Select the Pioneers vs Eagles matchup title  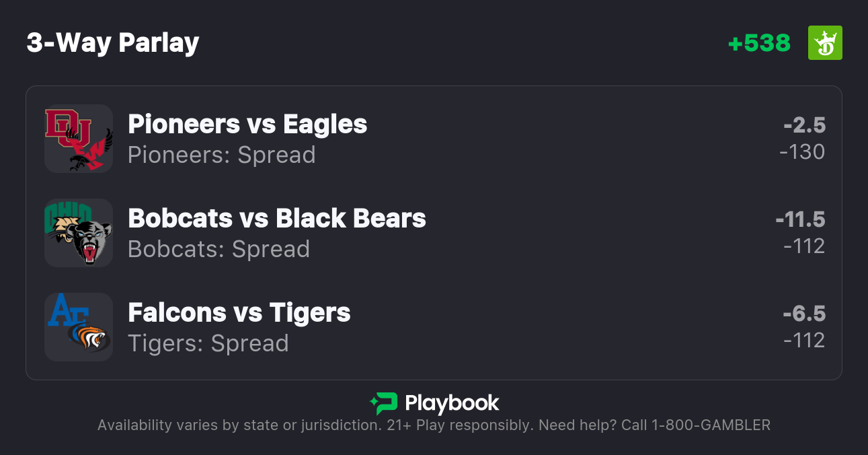(247, 124)
